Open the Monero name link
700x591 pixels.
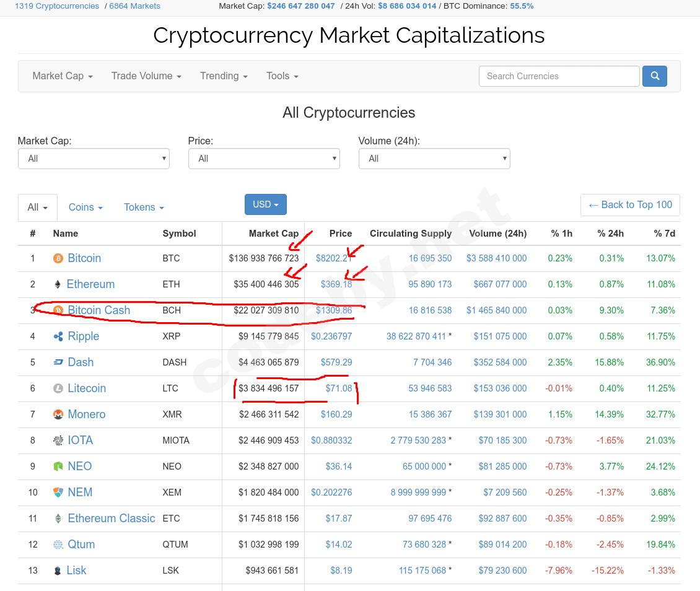(87, 414)
